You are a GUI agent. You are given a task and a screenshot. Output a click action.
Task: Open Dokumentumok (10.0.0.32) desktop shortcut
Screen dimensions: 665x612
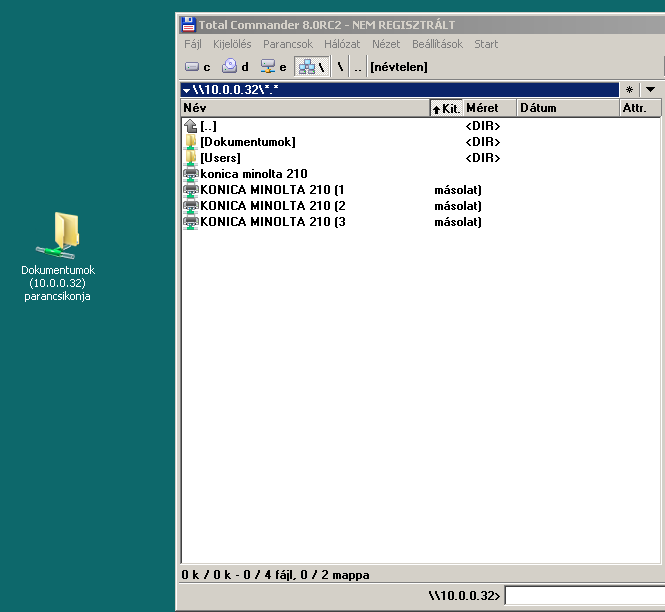pyautogui.click(x=57, y=257)
